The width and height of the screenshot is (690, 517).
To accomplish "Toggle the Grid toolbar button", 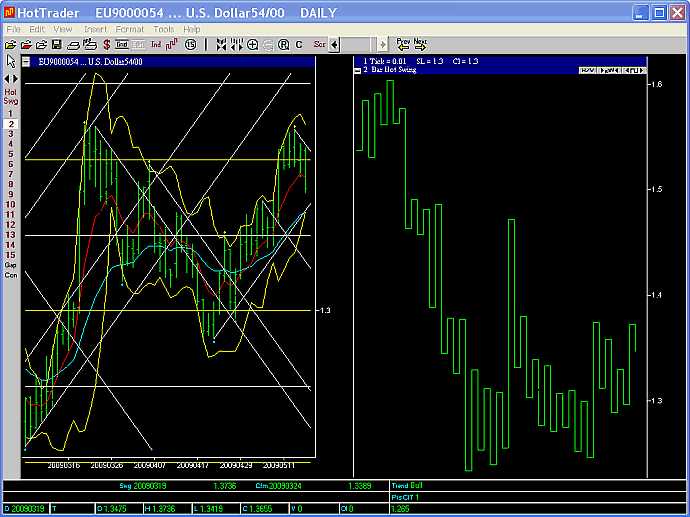I will [x=121, y=44].
